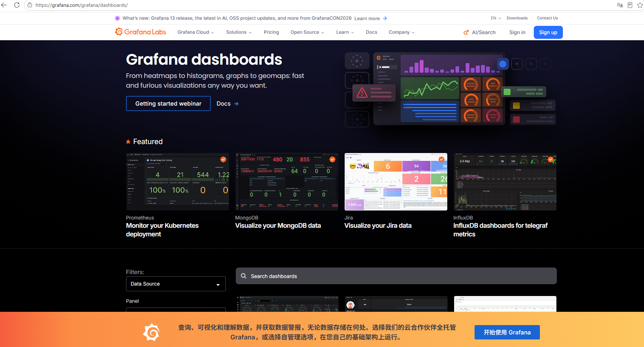This screenshot has width=644, height=347.
Task: Click the Jira label above the title
Action: click(349, 218)
